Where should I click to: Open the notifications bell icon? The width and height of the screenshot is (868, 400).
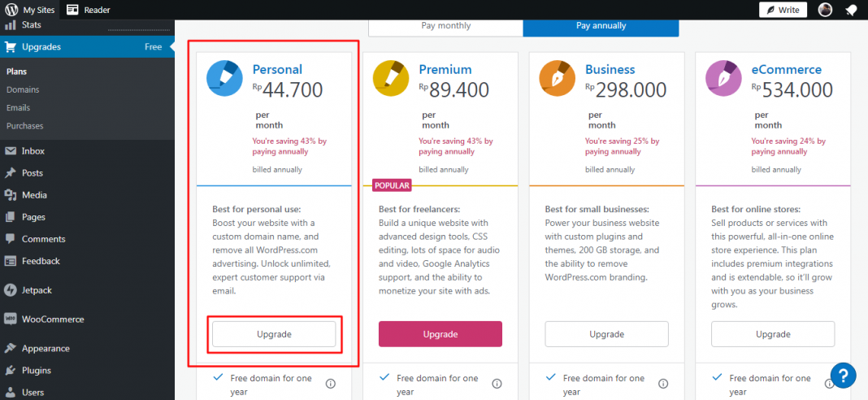pos(851,10)
